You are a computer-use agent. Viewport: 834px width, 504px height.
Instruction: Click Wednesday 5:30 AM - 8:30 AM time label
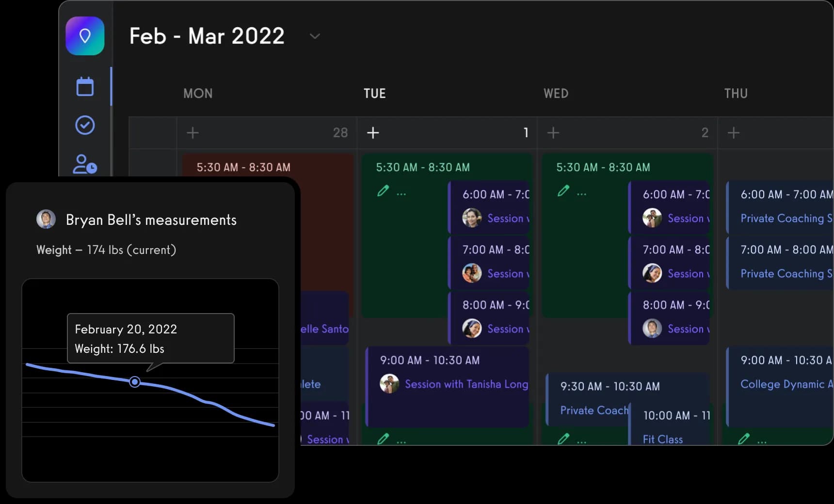(x=603, y=167)
